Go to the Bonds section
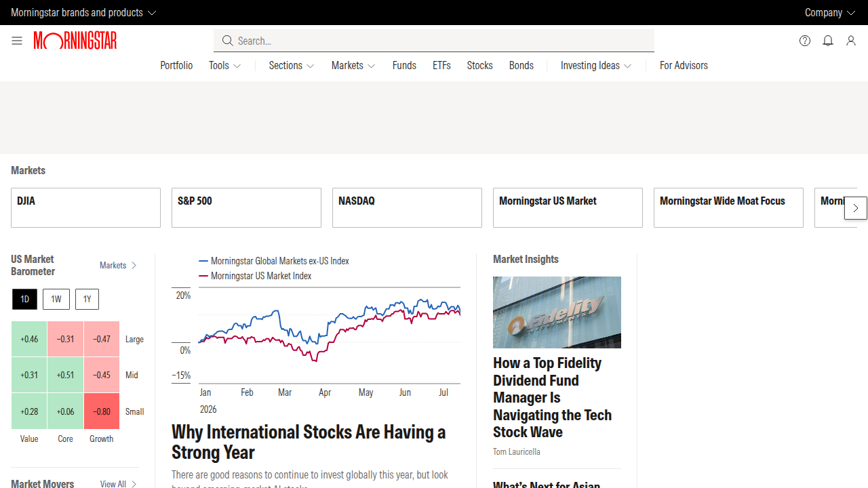The height and width of the screenshot is (488, 868). point(521,66)
